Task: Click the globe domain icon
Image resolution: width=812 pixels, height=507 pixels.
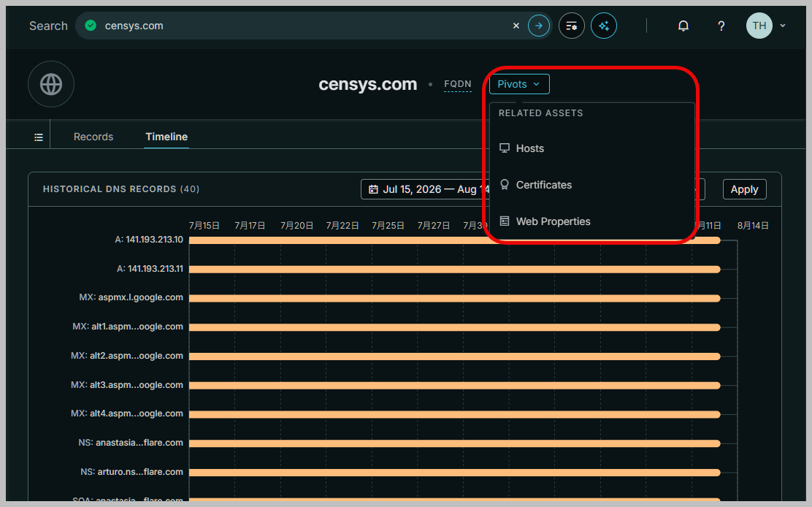Action: coord(51,84)
